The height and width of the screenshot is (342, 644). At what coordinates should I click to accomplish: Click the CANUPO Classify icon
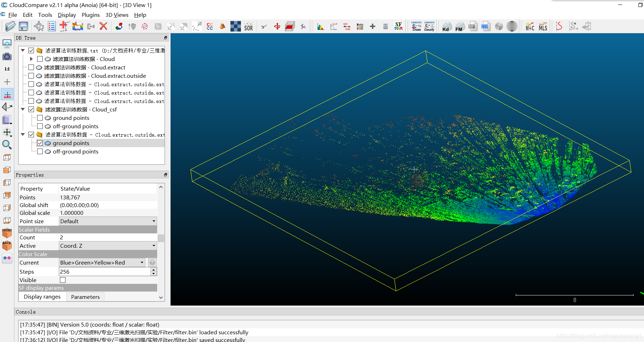[x=429, y=26]
